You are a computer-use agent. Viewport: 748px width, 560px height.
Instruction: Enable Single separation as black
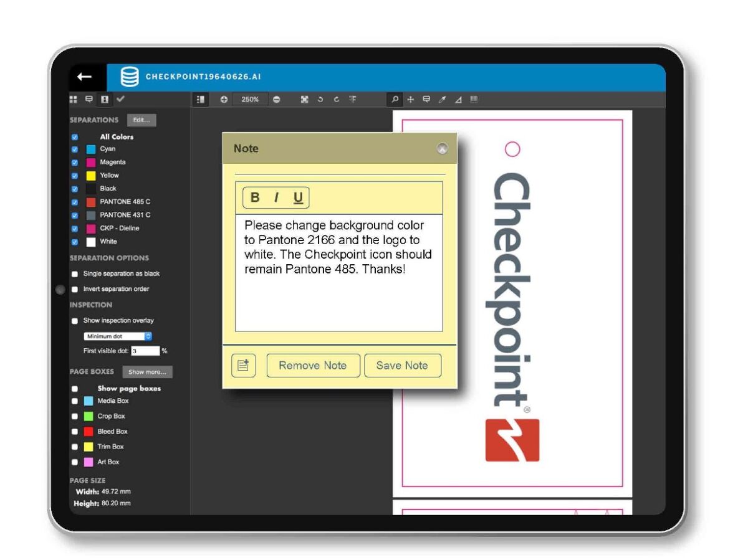coord(75,273)
